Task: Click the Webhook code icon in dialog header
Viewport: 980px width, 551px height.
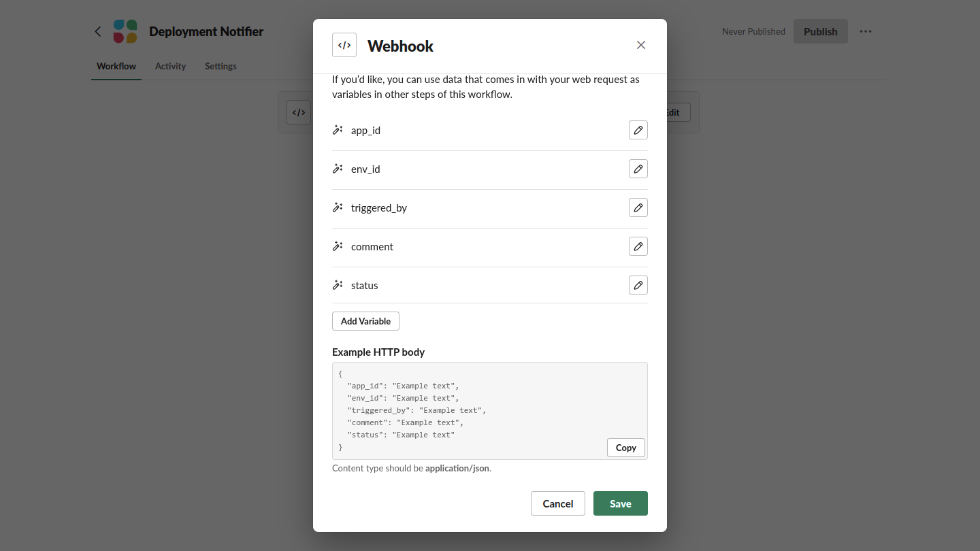Action: tap(344, 45)
